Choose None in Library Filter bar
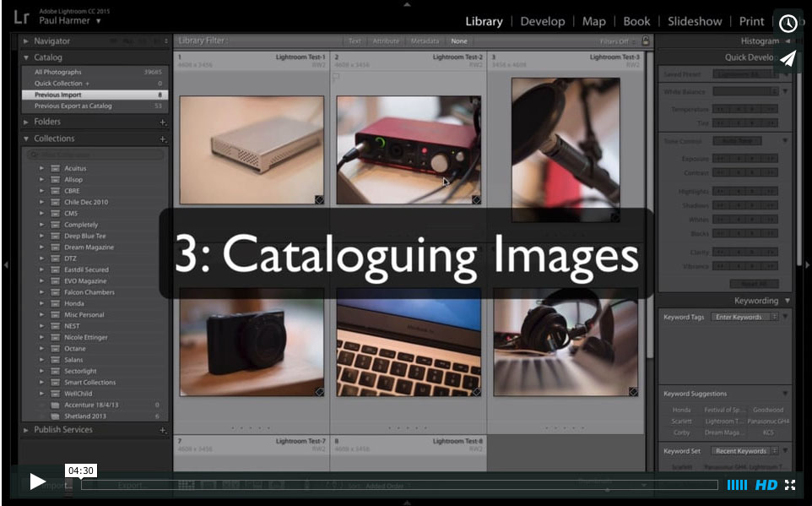Screen dimensions: 812x506 [x=459, y=41]
